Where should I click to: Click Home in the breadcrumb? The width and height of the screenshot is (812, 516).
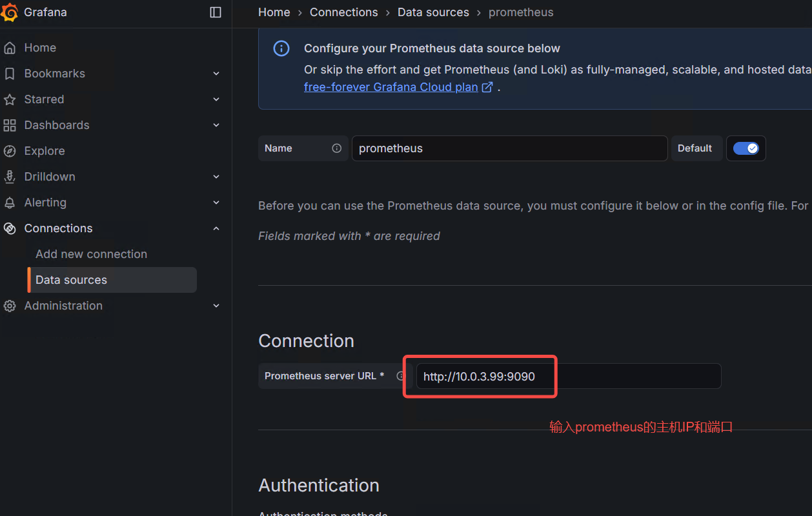[274, 12]
